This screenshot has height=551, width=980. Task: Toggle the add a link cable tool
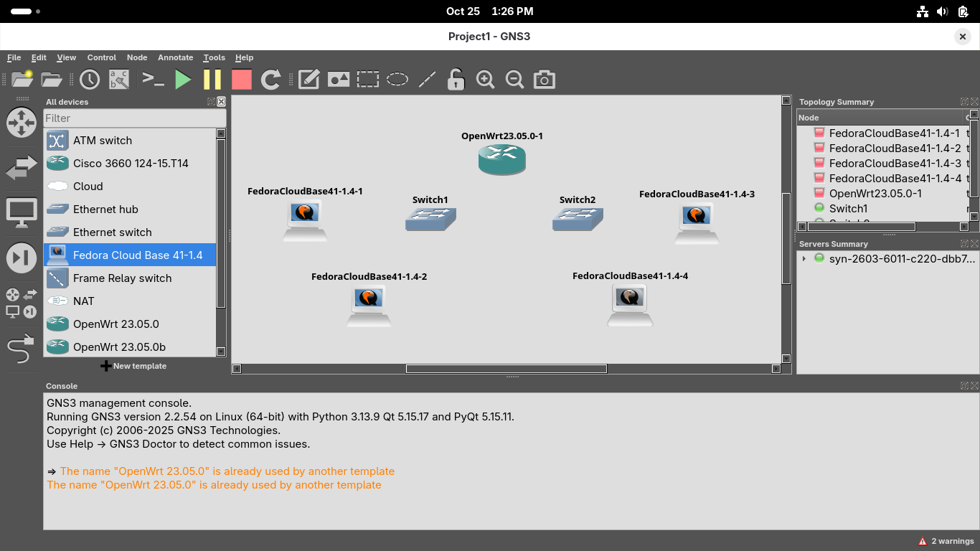pyautogui.click(x=21, y=349)
